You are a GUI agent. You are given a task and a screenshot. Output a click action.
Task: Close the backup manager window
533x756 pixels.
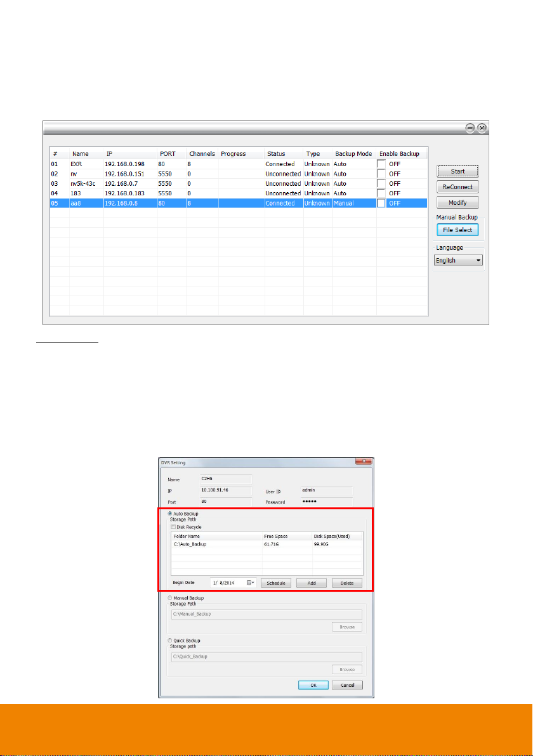[x=482, y=127]
